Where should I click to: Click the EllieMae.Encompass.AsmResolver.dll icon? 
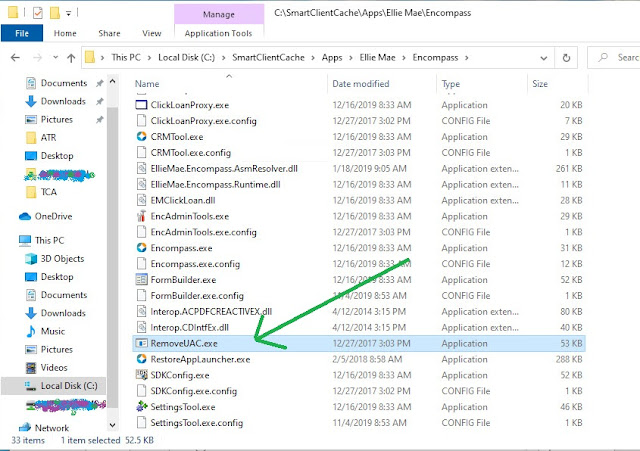pos(141,168)
